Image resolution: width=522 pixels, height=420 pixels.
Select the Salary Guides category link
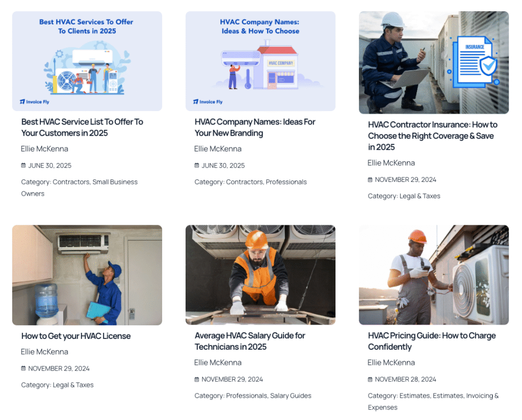pos(291,396)
